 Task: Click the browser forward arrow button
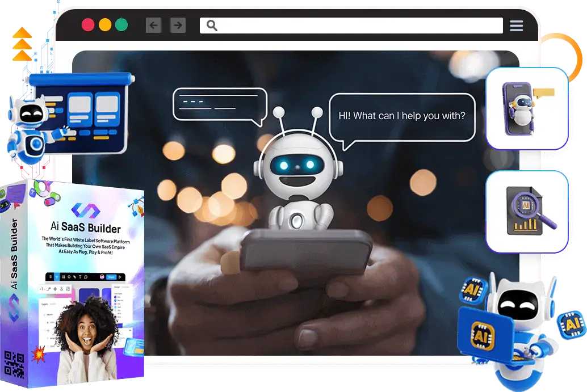178,25
